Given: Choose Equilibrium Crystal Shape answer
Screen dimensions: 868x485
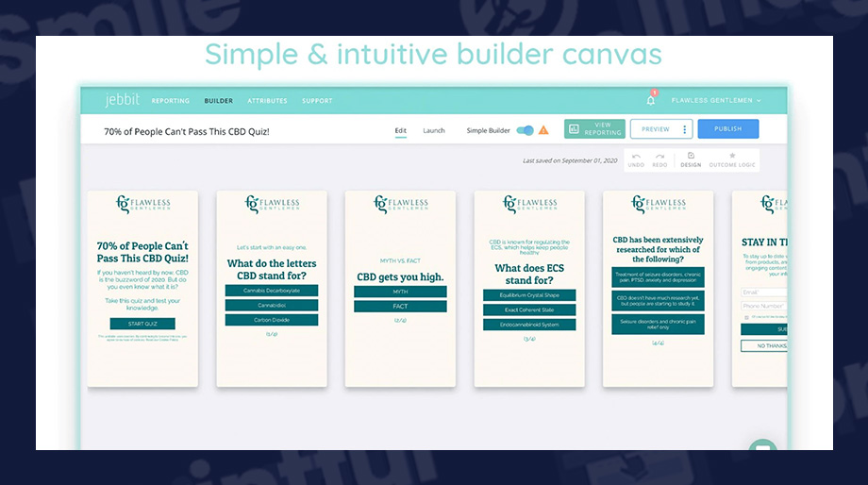Looking at the screenshot, I should tap(529, 295).
